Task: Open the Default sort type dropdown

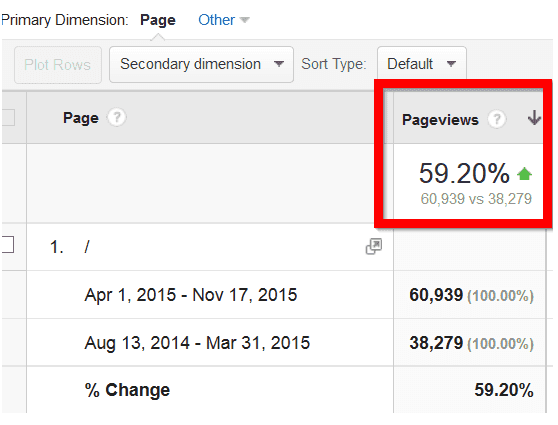Action: pyautogui.click(x=422, y=64)
